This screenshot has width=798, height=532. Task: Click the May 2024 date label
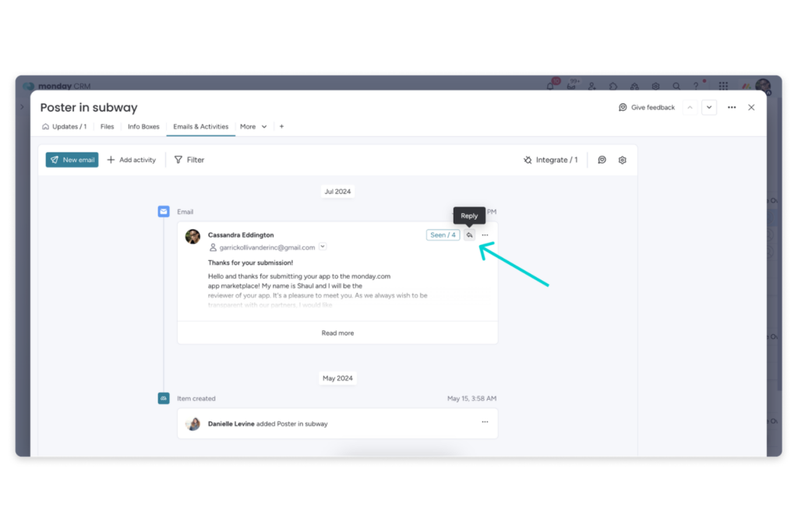[337, 379]
